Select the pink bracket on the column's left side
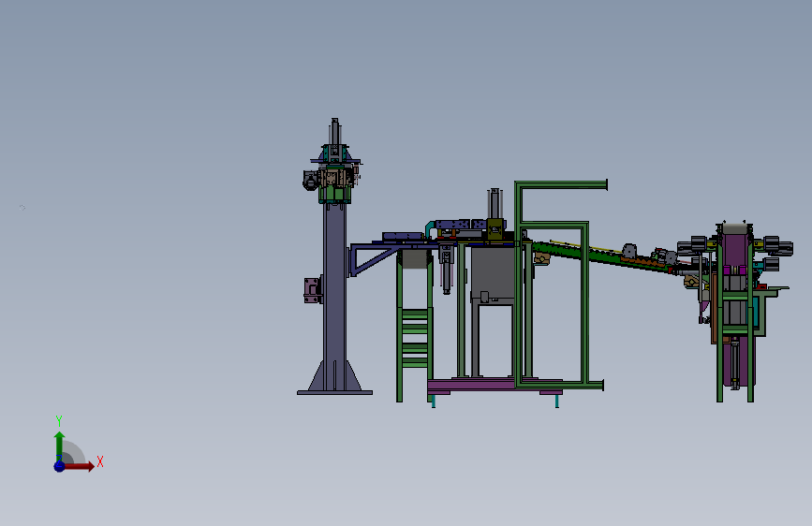The image size is (812, 526). pyautogui.click(x=312, y=290)
